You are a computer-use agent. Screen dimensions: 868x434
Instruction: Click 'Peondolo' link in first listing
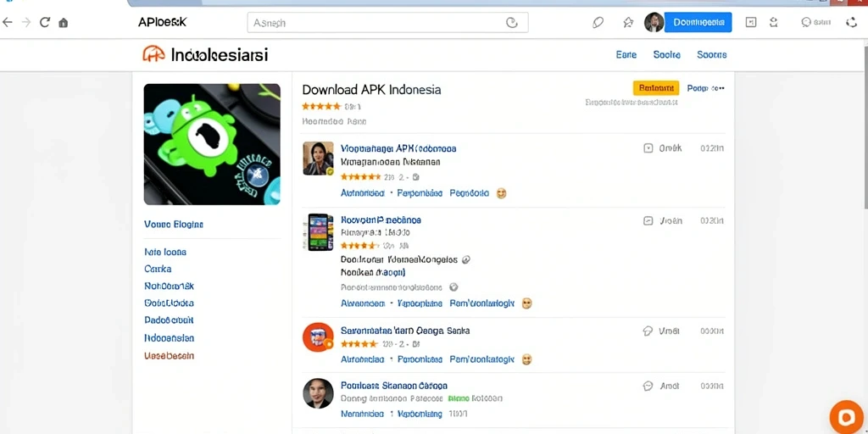tap(470, 193)
